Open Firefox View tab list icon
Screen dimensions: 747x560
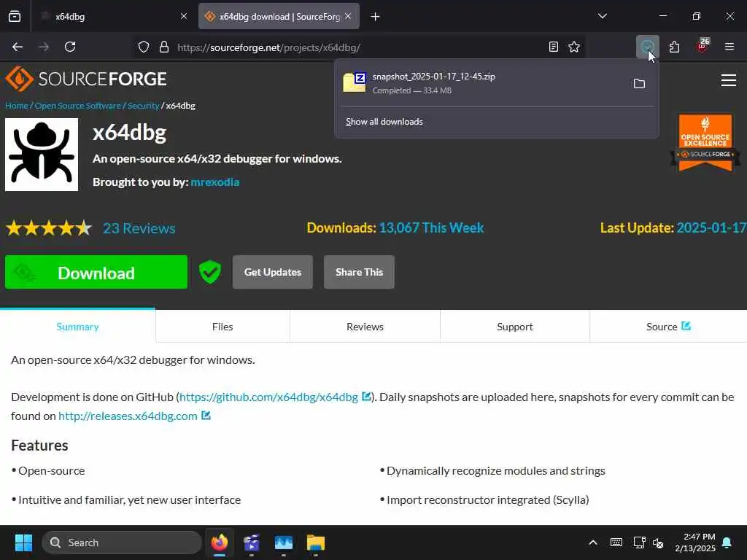coord(15,16)
